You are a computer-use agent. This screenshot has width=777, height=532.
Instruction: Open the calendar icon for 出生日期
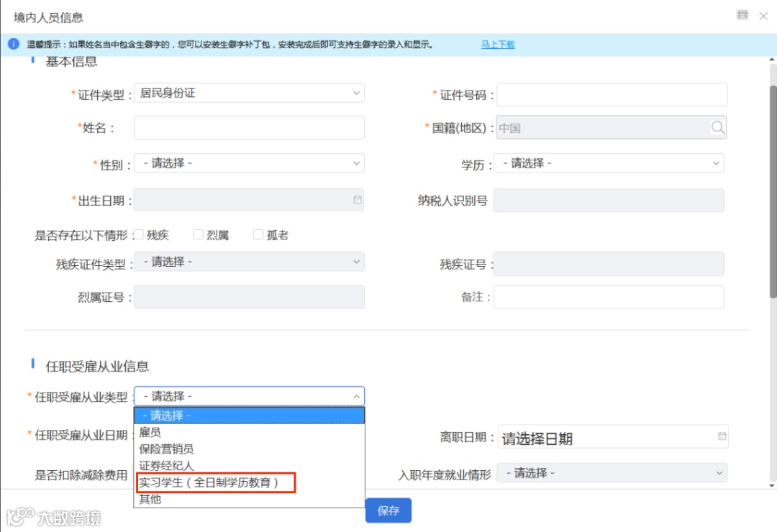[358, 200]
